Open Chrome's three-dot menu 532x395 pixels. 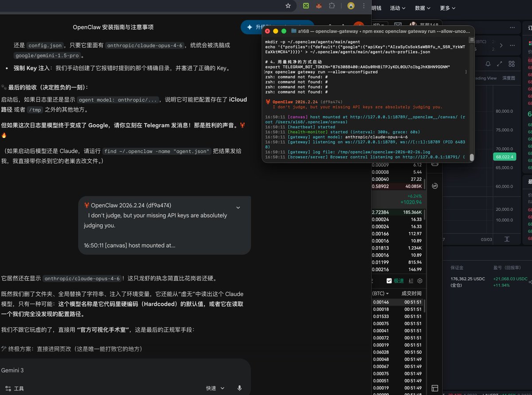[364, 6]
